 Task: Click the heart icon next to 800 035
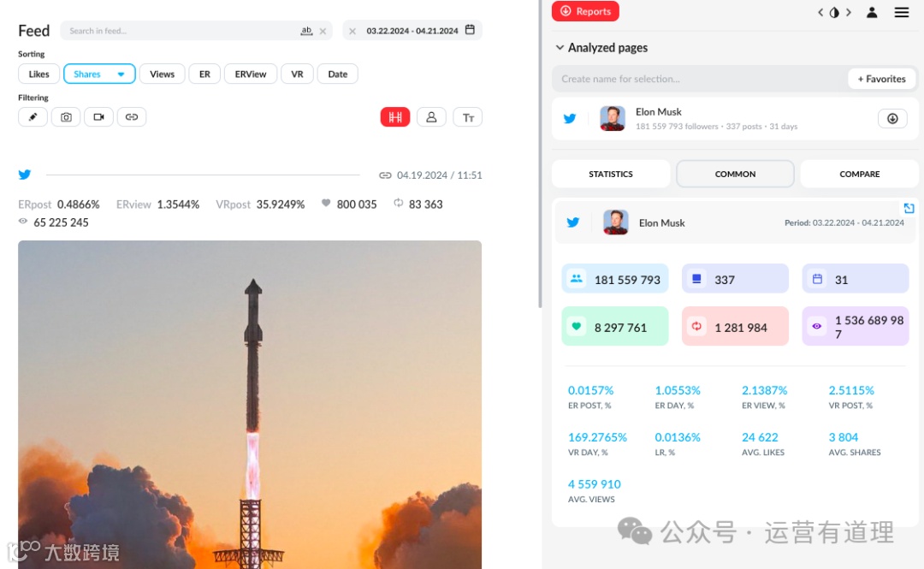pyautogui.click(x=326, y=203)
